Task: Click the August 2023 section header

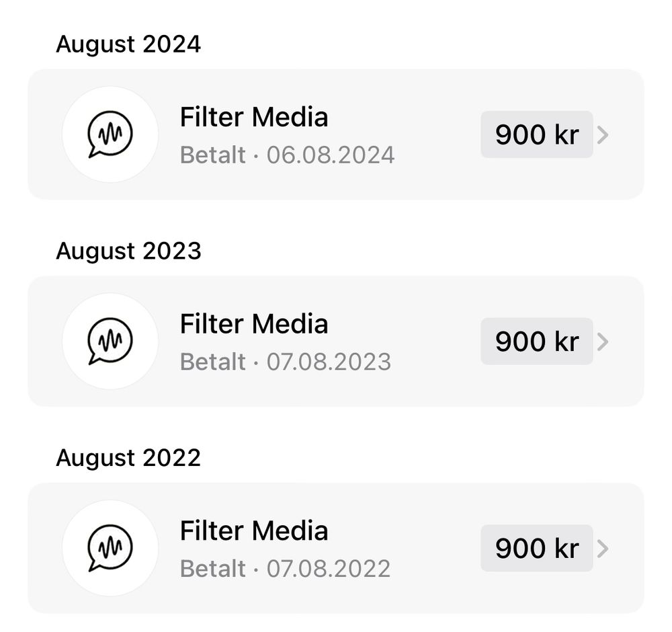Action: pos(128,251)
